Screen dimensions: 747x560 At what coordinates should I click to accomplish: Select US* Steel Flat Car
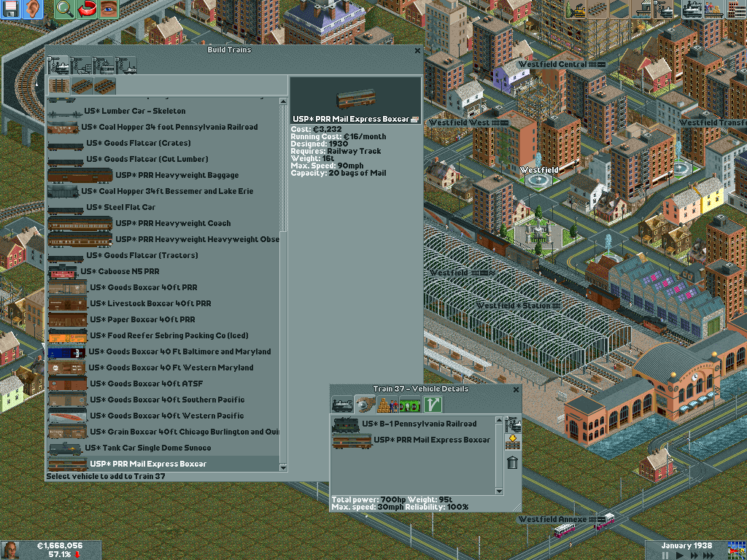pyautogui.click(x=163, y=207)
